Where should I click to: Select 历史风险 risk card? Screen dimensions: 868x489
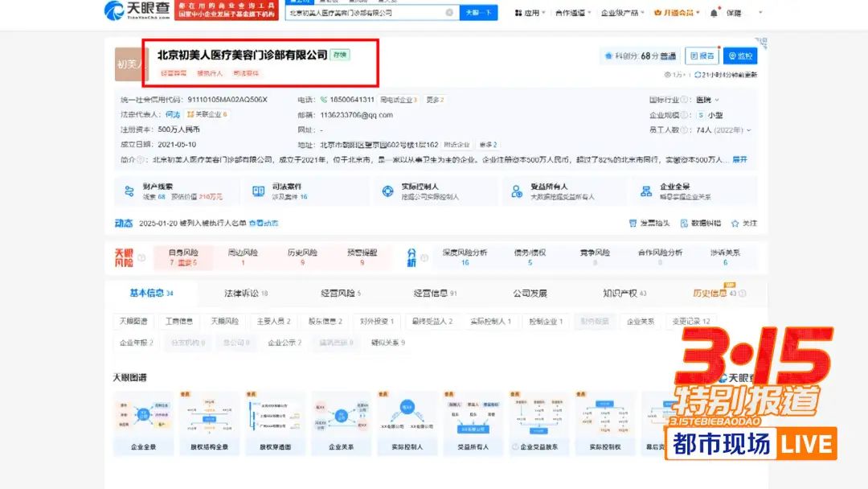[x=302, y=257]
